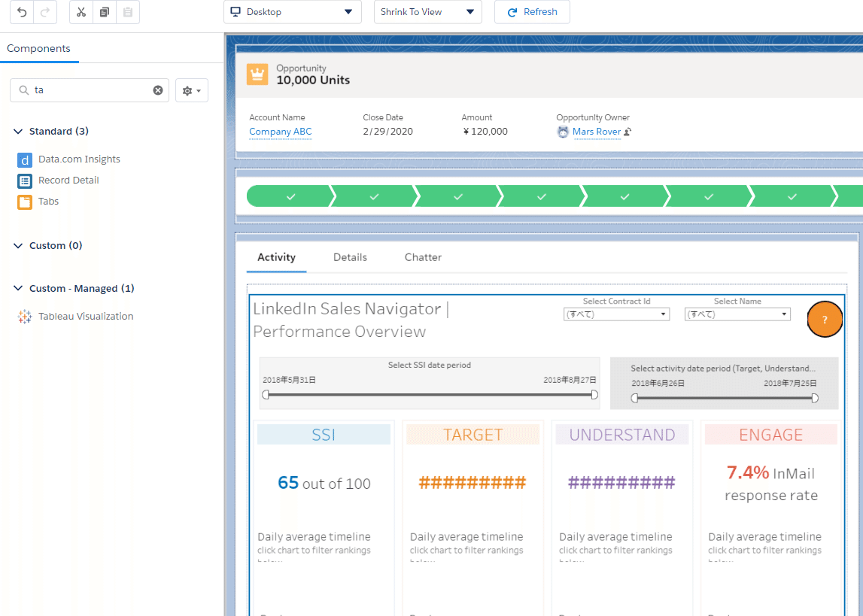
Task: Open the Mars Rover owner link
Action: (x=597, y=132)
